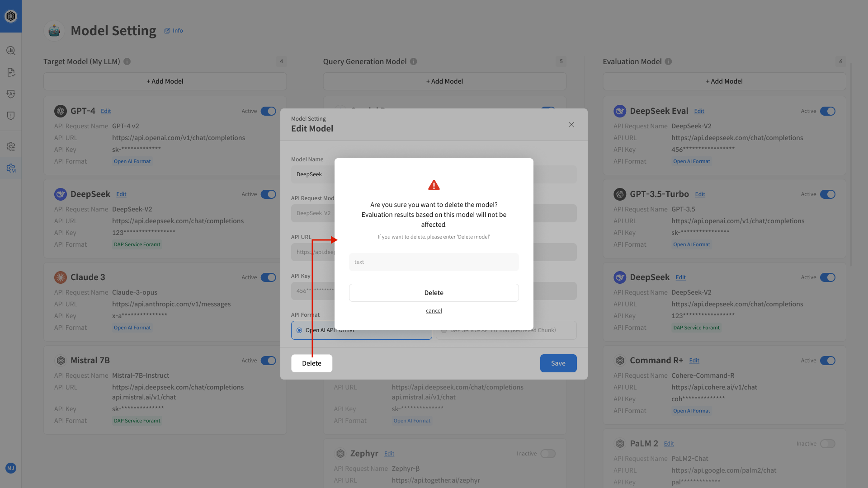Click the Query Generation Model count badge 5
This screenshot has width=868, height=488.
pos(561,61)
